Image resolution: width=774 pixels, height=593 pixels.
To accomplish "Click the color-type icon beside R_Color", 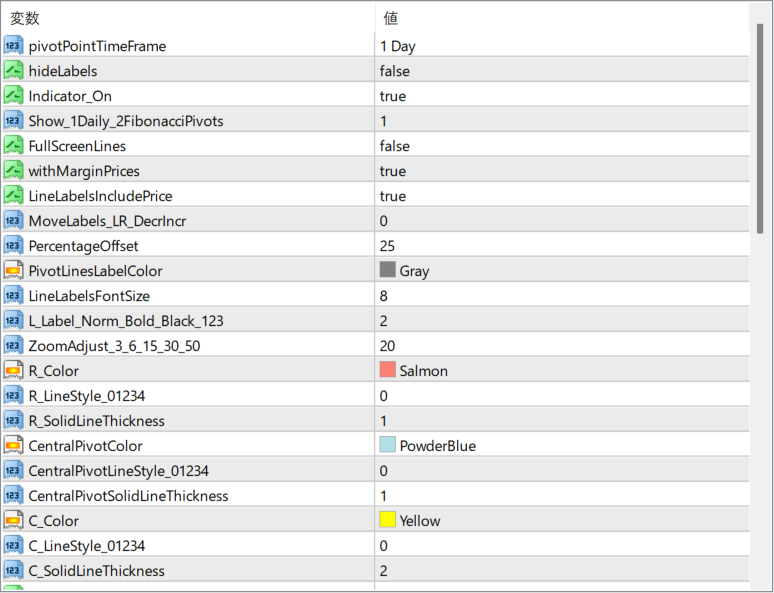I will pos(13,371).
